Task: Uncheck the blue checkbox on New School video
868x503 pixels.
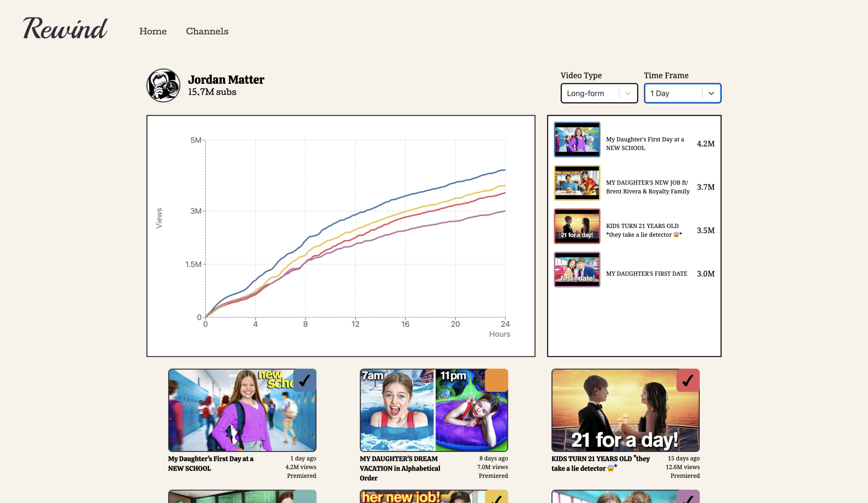Action: pos(305,380)
